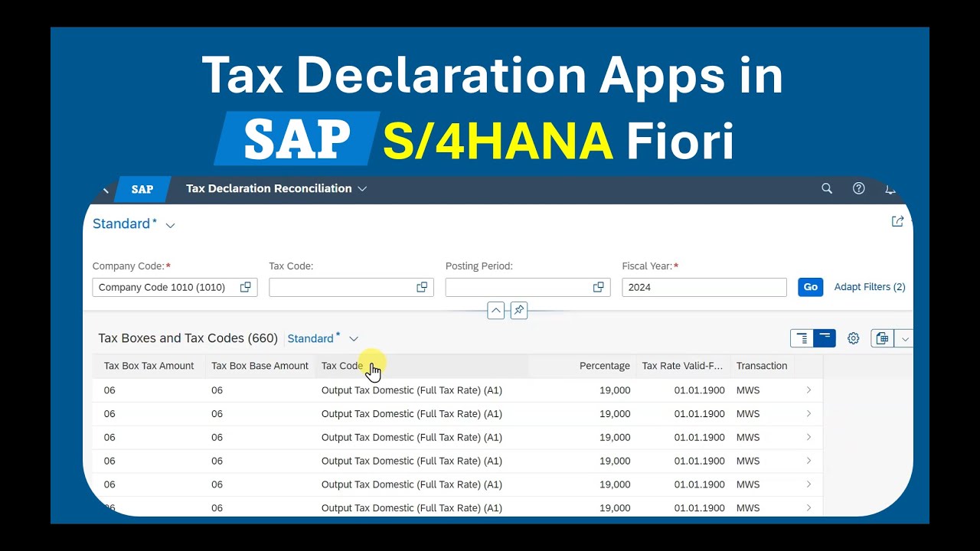This screenshot has height=551, width=980.
Task: Click the SAP logo in header
Action: (142, 189)
